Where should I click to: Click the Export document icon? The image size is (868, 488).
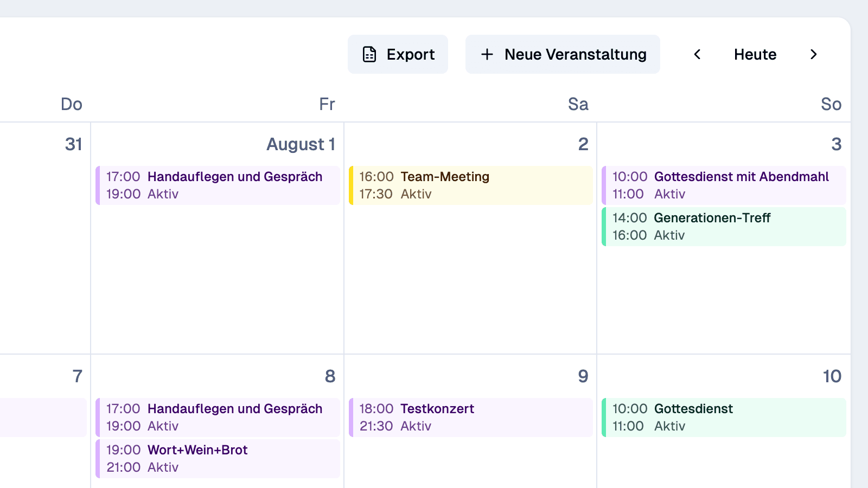[369, 54]
